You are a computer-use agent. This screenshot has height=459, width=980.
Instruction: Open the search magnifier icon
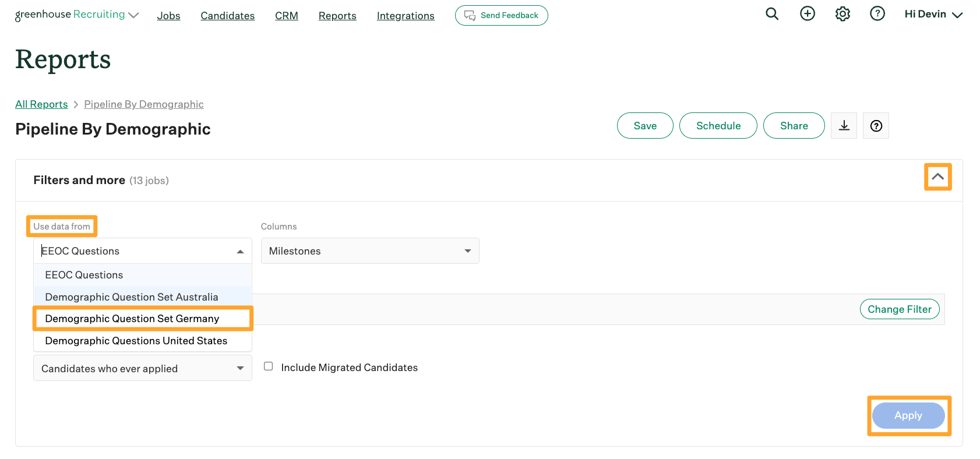772,13
